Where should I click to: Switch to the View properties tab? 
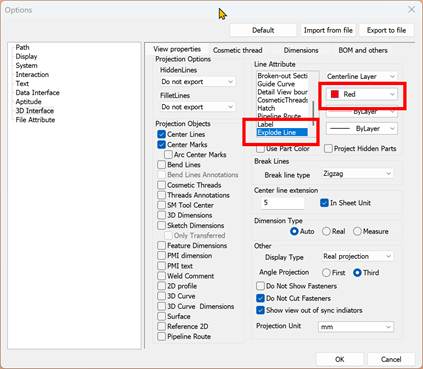[177, 49]
